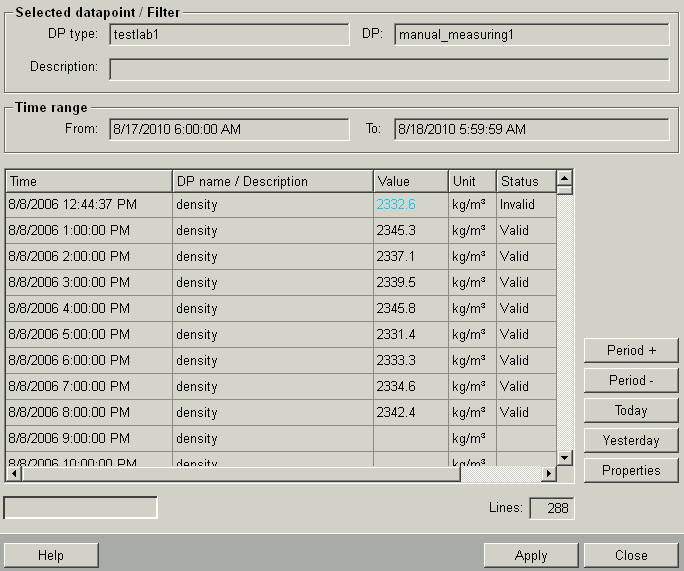Select the invalid 2332.6 value cell
This screenshot has height=571, width=684.
396,204
